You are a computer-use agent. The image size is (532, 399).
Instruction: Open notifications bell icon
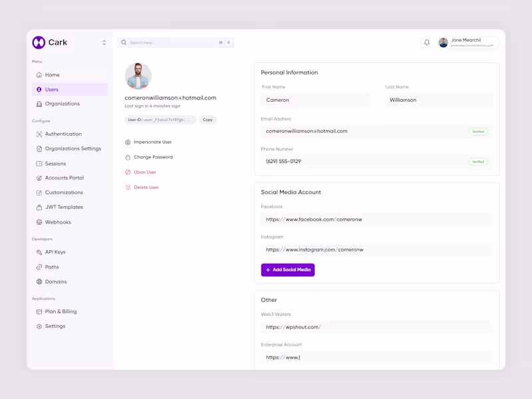pos(427,43)
